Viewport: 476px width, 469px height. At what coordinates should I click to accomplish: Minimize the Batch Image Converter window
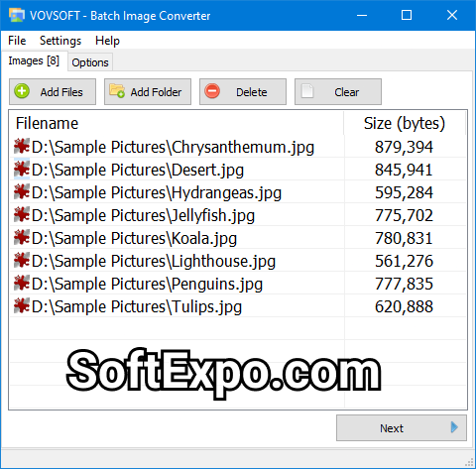tap(362, 15)
